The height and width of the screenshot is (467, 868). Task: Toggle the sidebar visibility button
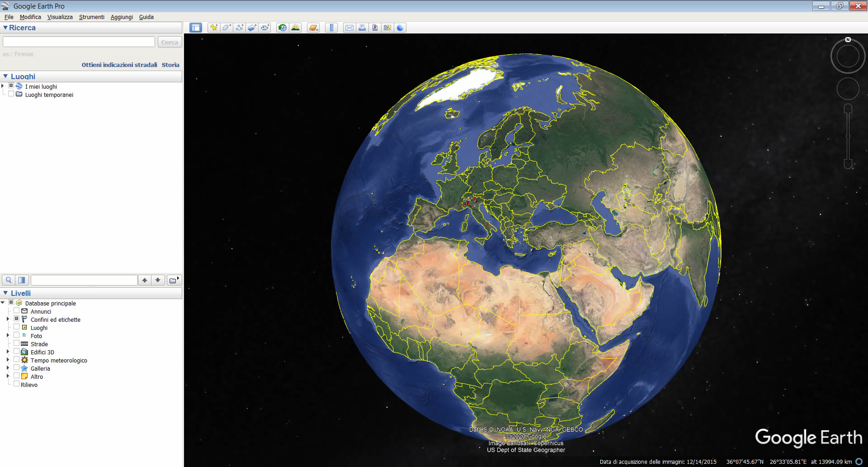[x=196, y=28]
